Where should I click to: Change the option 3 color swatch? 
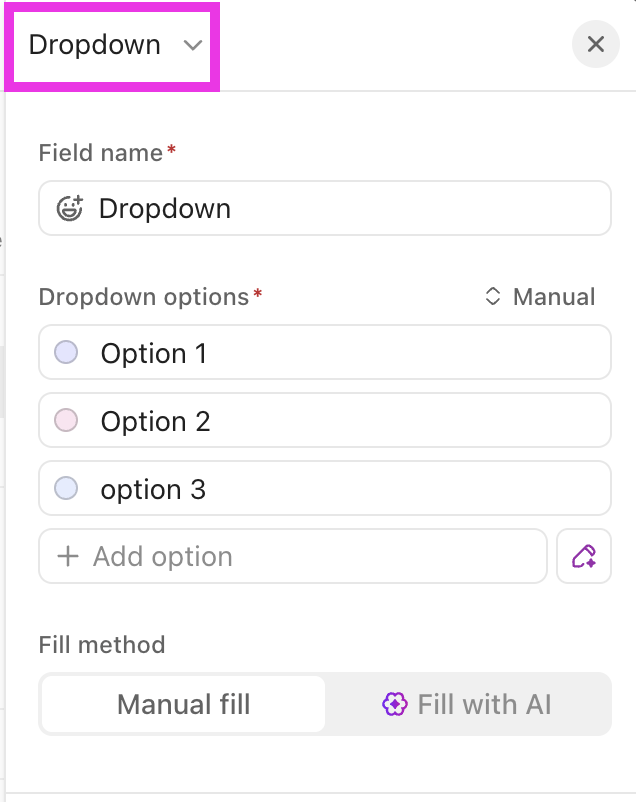point(66,488)
